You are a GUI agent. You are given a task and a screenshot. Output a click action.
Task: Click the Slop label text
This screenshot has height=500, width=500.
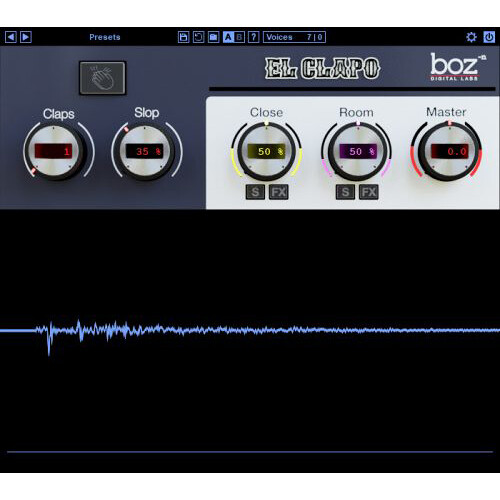147,113
